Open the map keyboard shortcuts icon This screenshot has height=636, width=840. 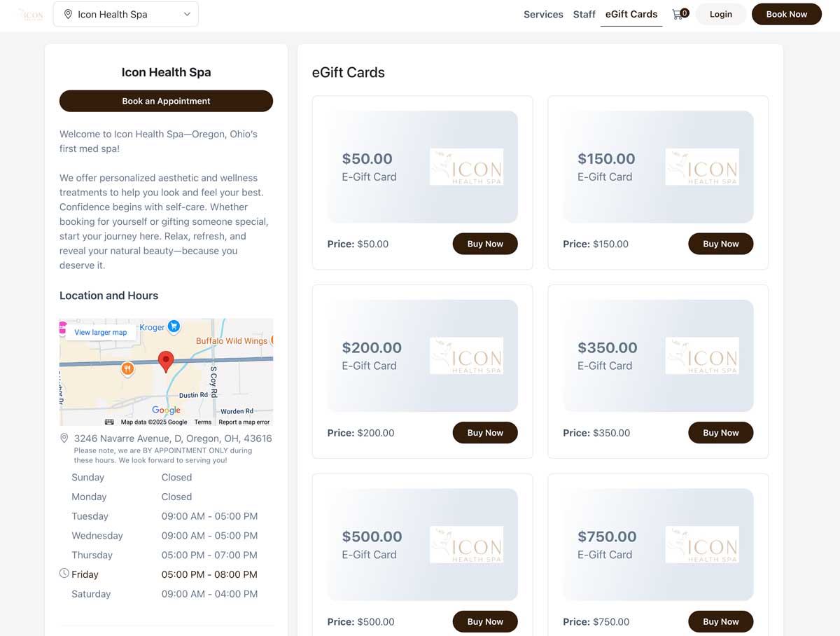coord(109,422)
